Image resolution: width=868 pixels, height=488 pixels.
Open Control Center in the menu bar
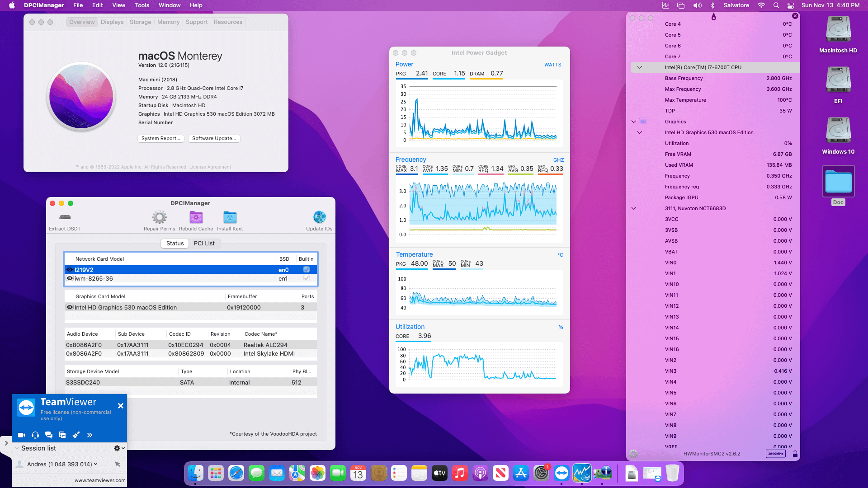point(791,5)
